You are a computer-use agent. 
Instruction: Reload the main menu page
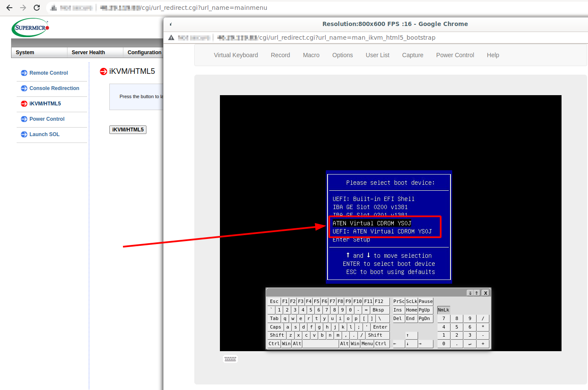coord(37,8)
